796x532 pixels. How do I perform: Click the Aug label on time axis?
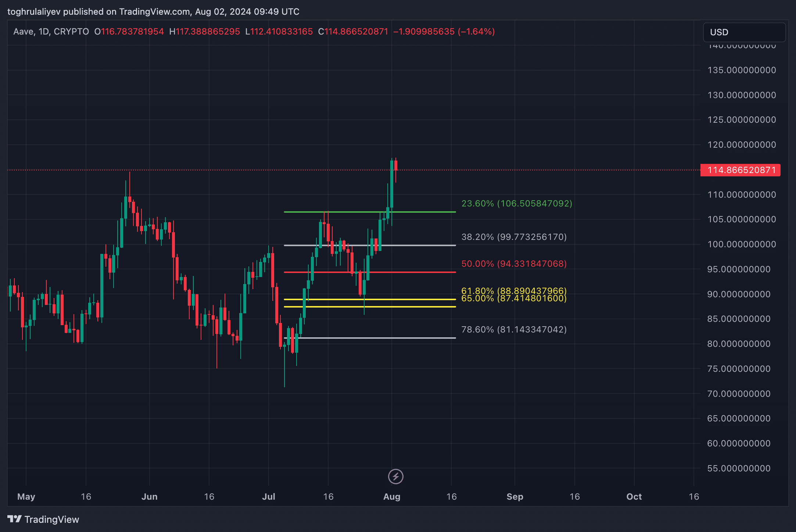coord(392,497)
